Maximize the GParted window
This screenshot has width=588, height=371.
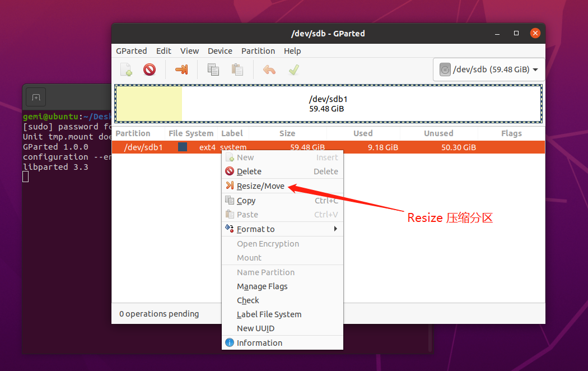516,34
